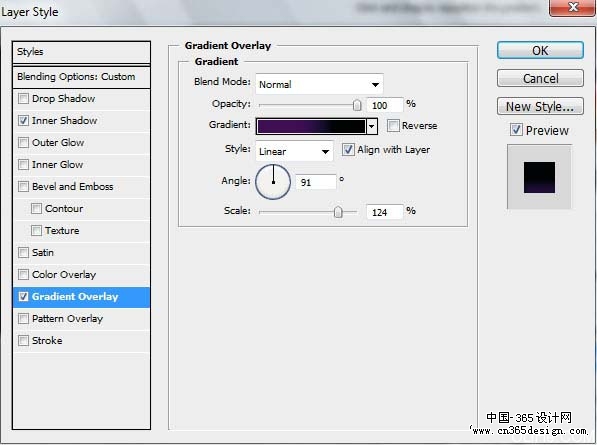Check the Stroke checkbox

[x=23, y=341]
